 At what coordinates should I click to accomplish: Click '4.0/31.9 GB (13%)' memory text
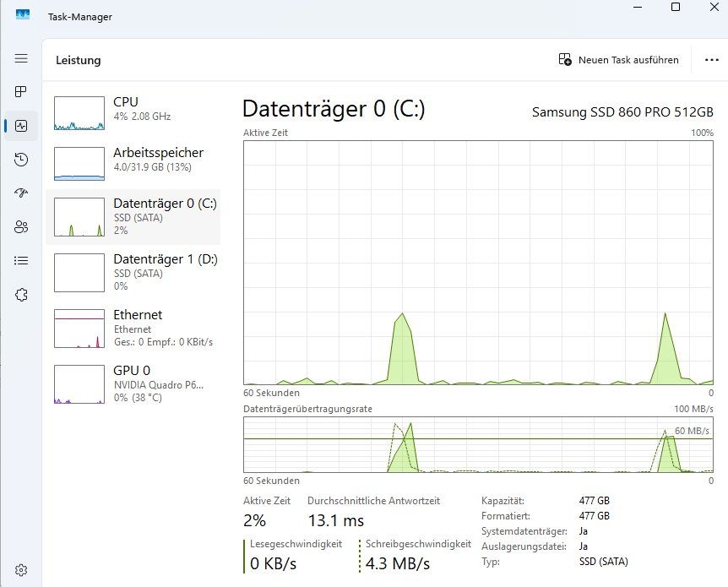point(152,167)
